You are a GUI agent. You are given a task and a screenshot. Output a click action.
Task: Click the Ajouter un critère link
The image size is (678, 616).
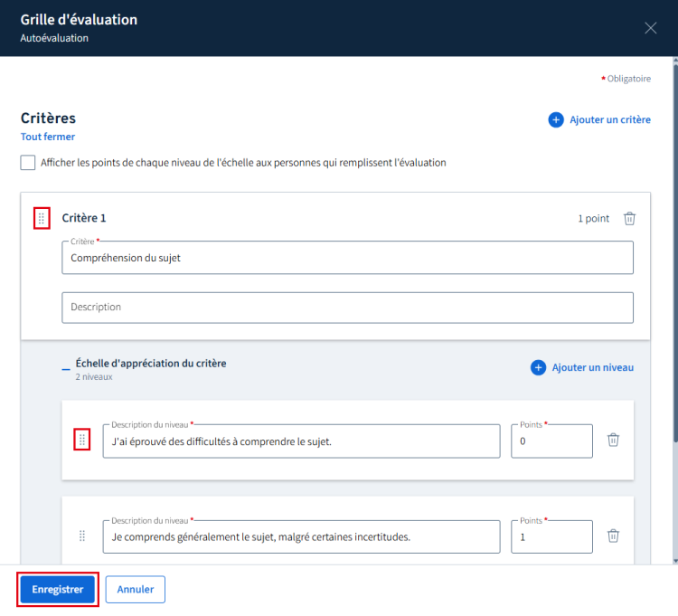coord(609,119)
